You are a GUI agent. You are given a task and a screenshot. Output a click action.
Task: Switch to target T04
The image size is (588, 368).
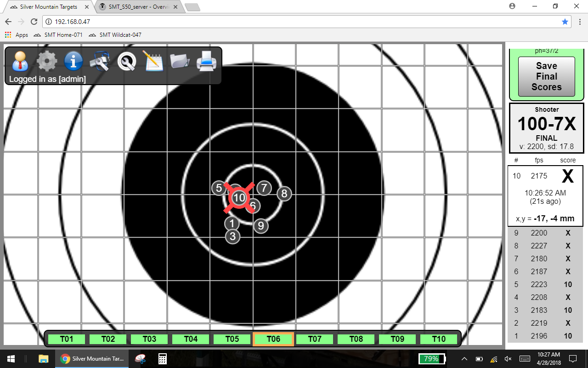pyautogui.click(x=191, y=339)
